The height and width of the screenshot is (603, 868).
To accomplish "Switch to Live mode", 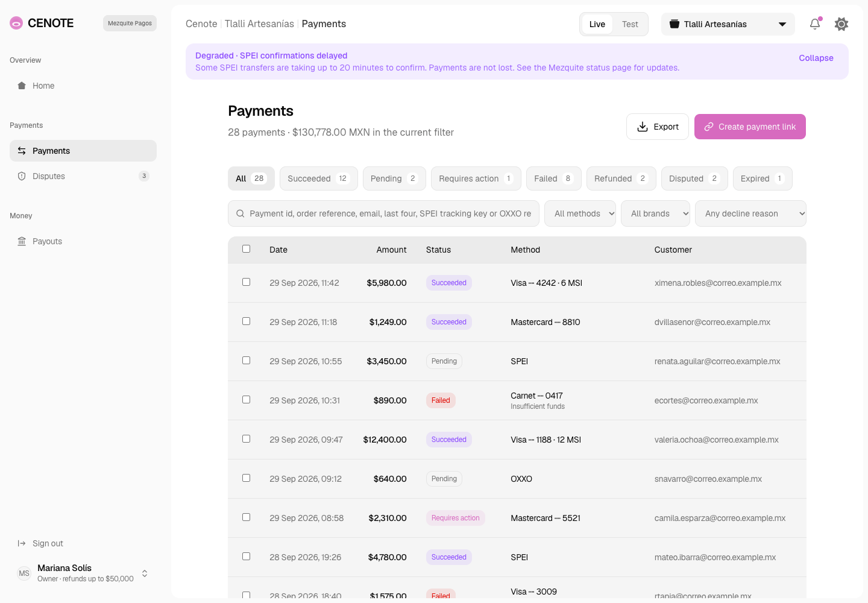I will [x=597, y=24].
